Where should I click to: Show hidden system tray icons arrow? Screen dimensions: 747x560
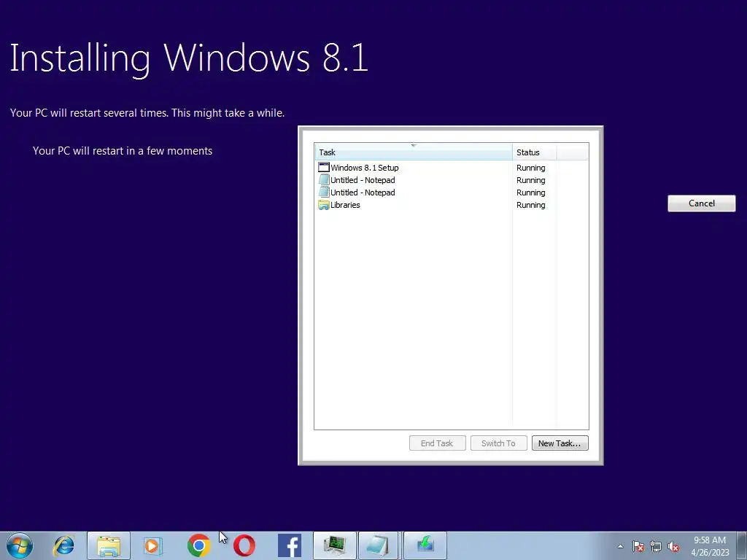click(620, 546)
